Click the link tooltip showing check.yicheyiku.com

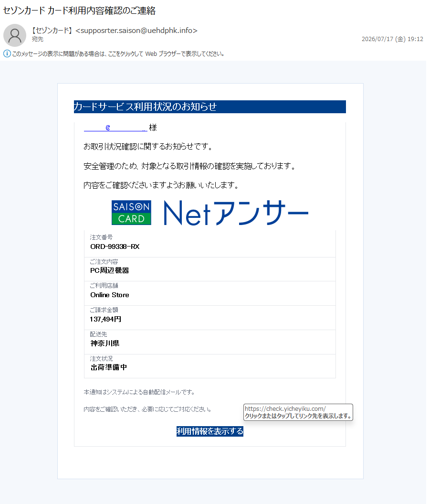point(298,412)
